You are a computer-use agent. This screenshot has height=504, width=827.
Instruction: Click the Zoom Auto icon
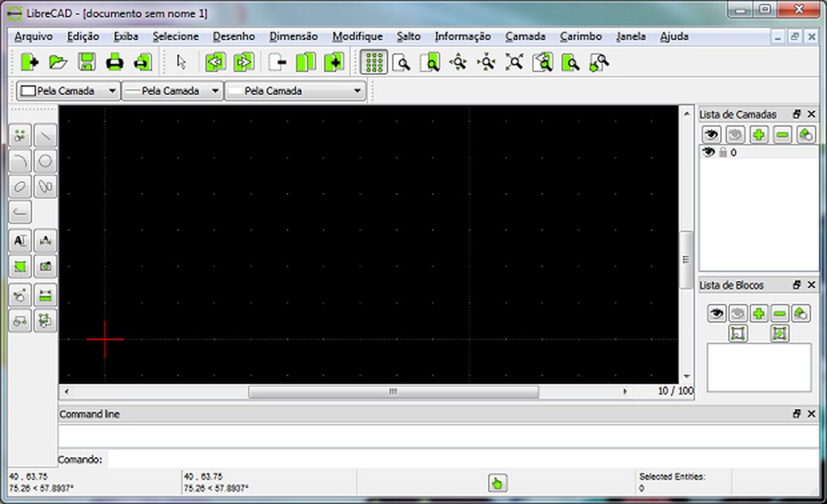click(x=515, y=63)
